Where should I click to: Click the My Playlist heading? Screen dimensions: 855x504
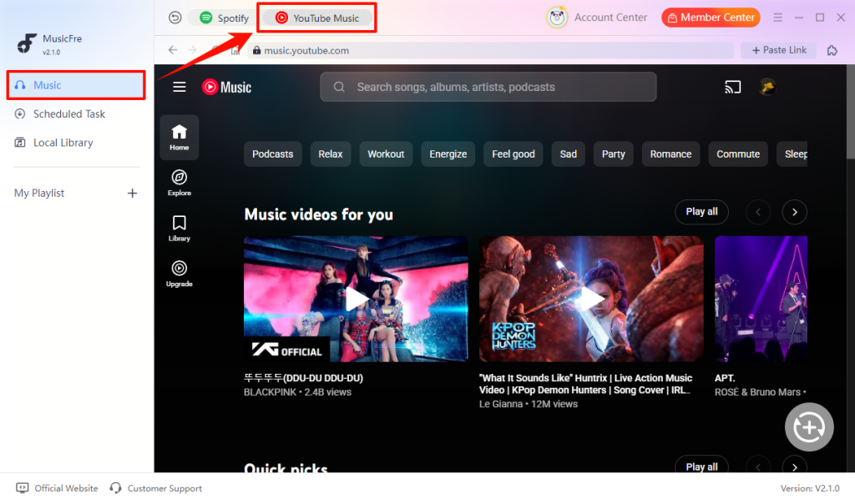[39, 194]
